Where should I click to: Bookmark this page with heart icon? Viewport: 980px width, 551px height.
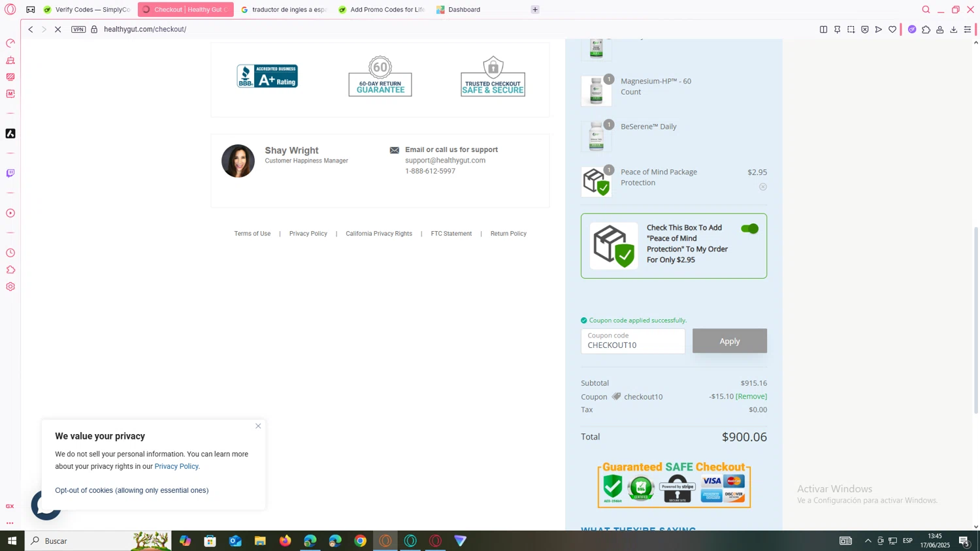[x=892, y=29]
